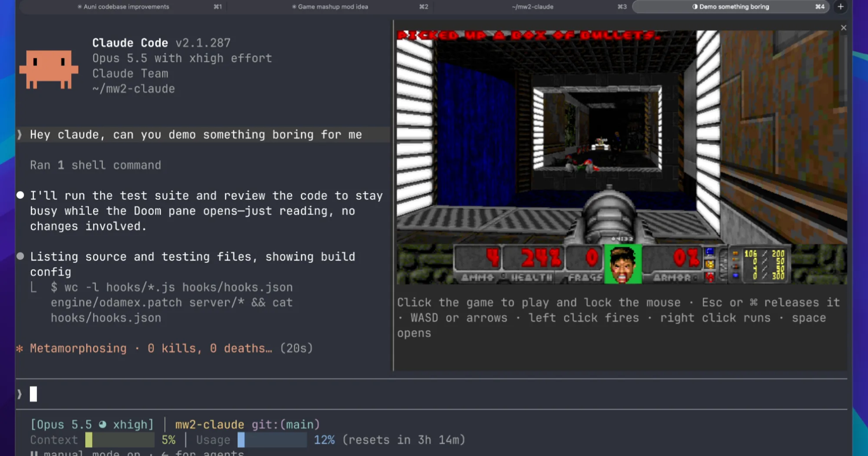Click the '(resets in 3h 14m)' text
868x456 pixels.
tap(404, 440)
